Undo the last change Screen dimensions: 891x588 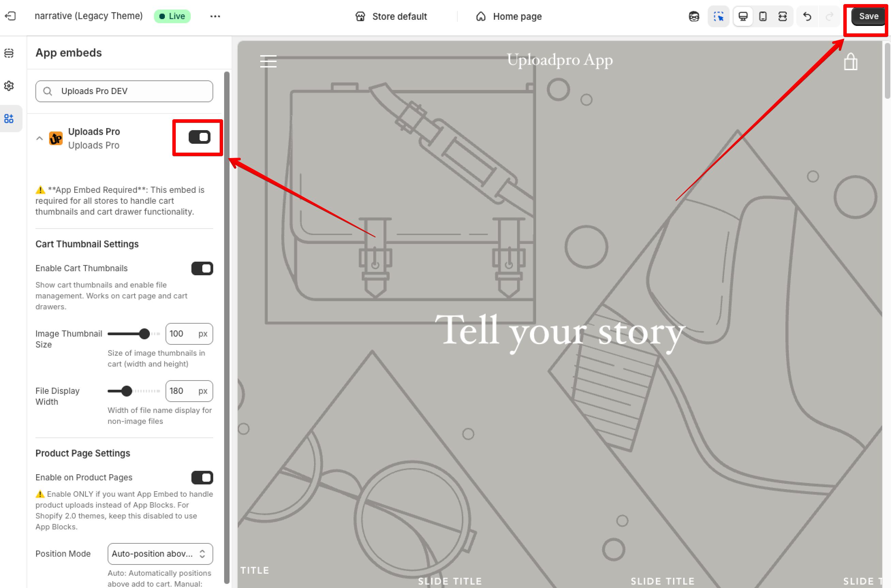tap(808, 16)
